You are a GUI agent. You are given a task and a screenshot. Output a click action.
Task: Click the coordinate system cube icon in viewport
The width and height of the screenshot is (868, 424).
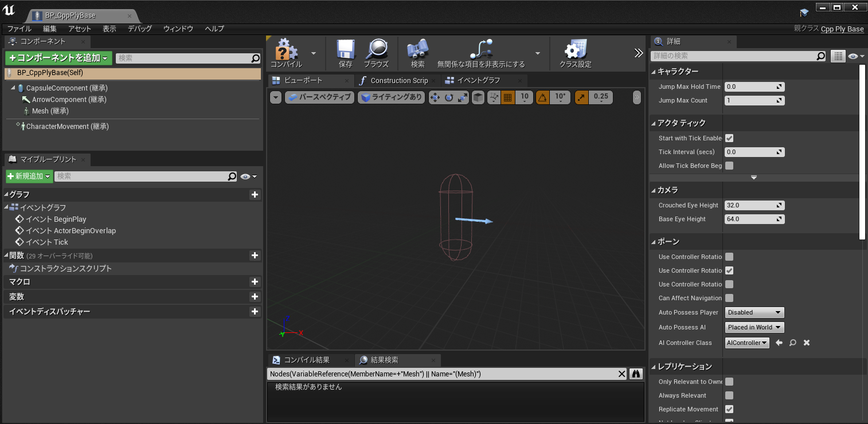click(478, 97)
